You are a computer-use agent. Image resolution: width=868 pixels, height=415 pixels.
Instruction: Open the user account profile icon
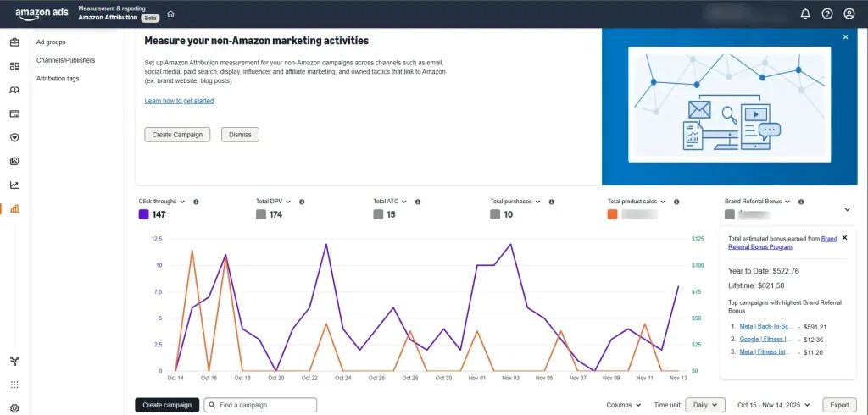[x=849, y=14]
